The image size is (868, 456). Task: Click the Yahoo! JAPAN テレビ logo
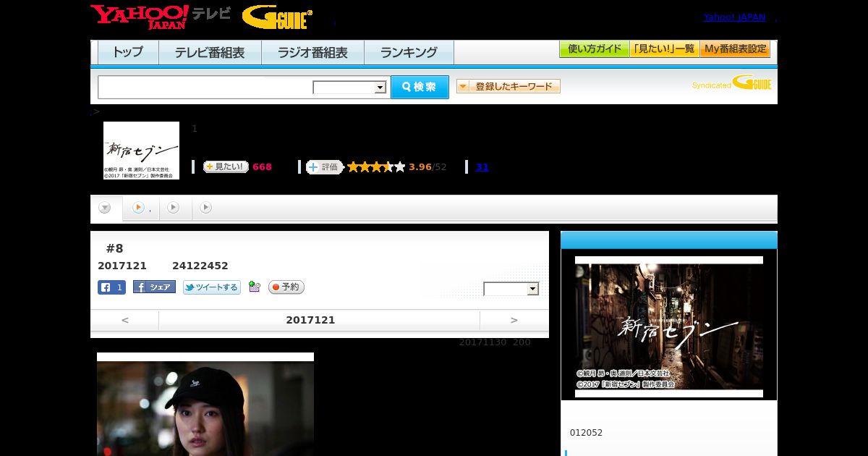coord(161,17)
